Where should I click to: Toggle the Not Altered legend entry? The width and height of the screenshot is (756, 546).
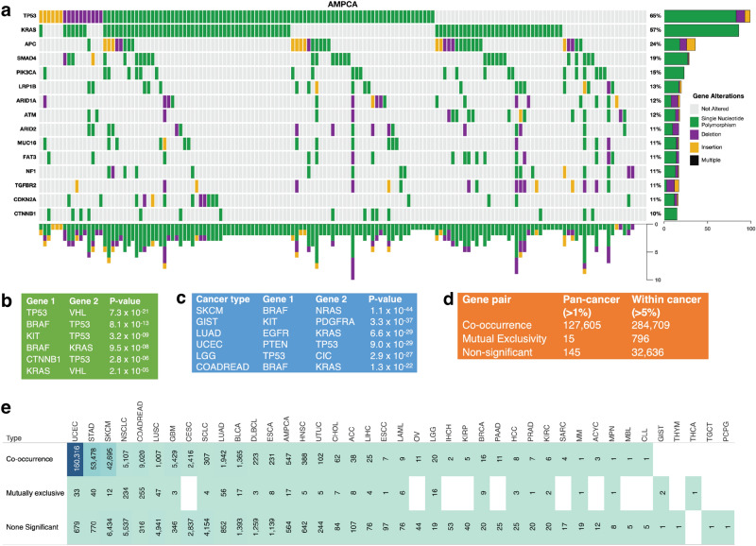click(693, 108)
